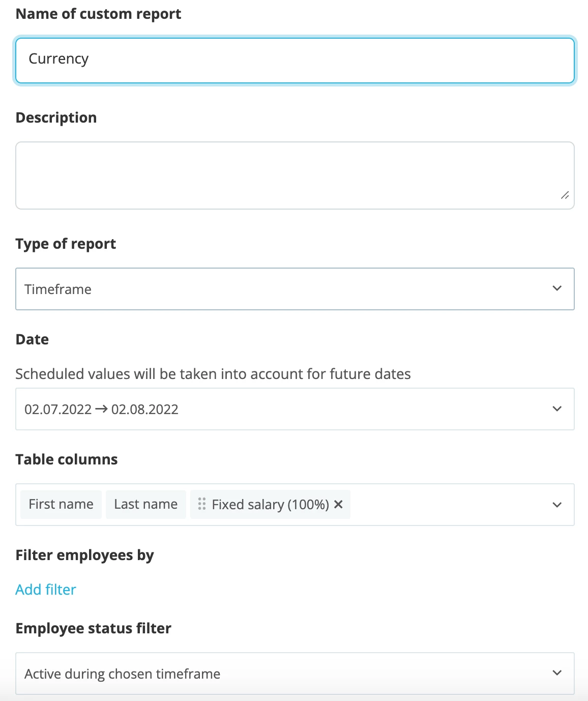The height and width of the screenshot is (701, 588).
Task: Click the chevron arrow in the Date field
Action: (557, 409)
